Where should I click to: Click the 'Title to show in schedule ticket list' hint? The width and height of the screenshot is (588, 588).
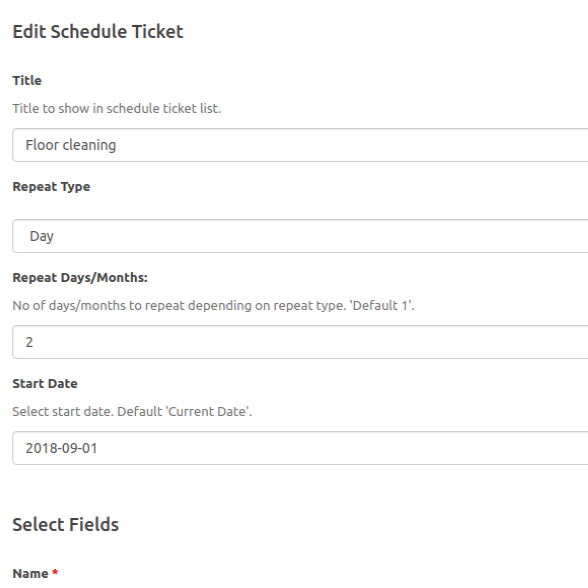[117, 108]
